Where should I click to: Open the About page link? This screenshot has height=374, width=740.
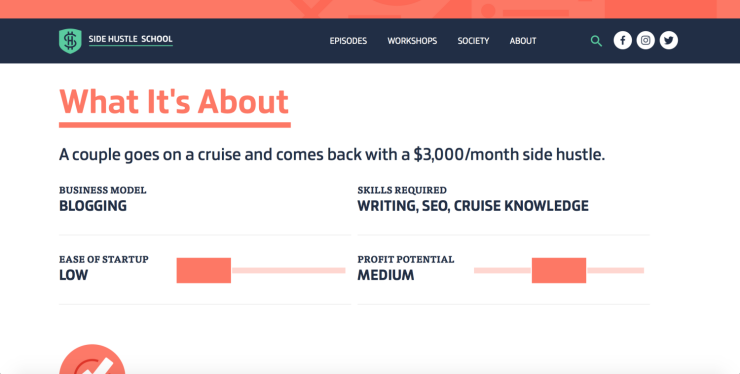tap(523, 41)
